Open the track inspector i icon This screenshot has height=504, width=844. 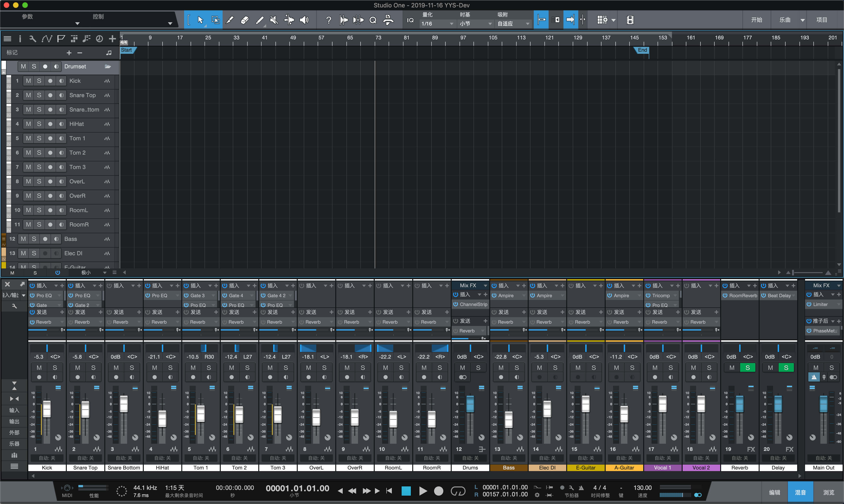pos(20,39)
